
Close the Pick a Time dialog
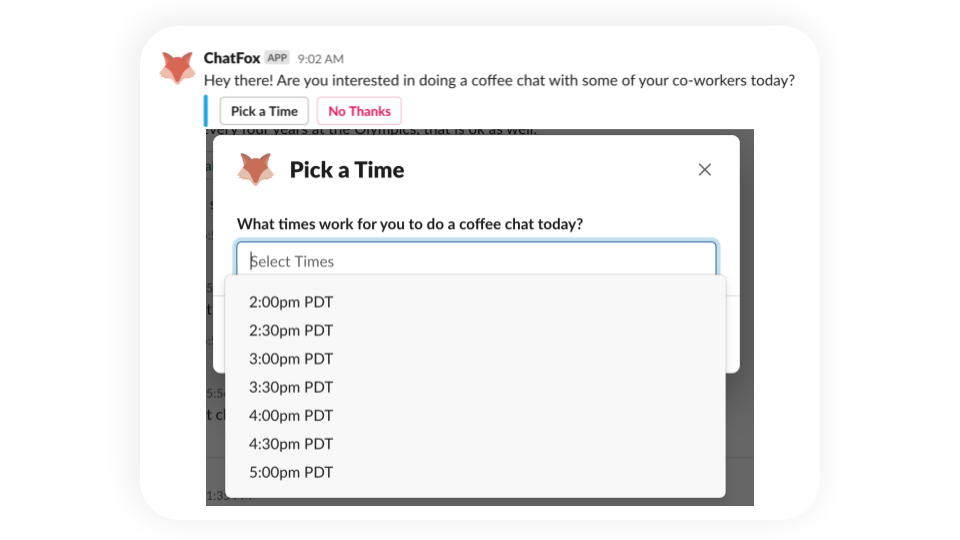click(x=704, y=170)
